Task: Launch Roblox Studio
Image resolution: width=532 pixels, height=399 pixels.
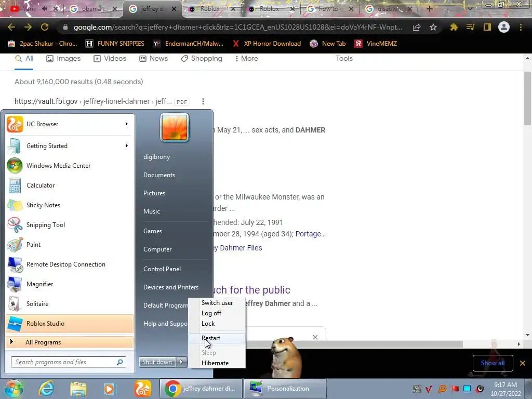Action: point(69,323)
